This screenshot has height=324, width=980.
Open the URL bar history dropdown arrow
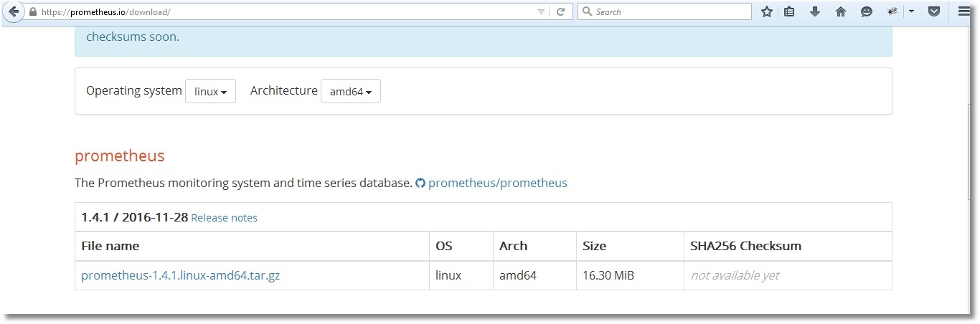(x=541, y=12)
